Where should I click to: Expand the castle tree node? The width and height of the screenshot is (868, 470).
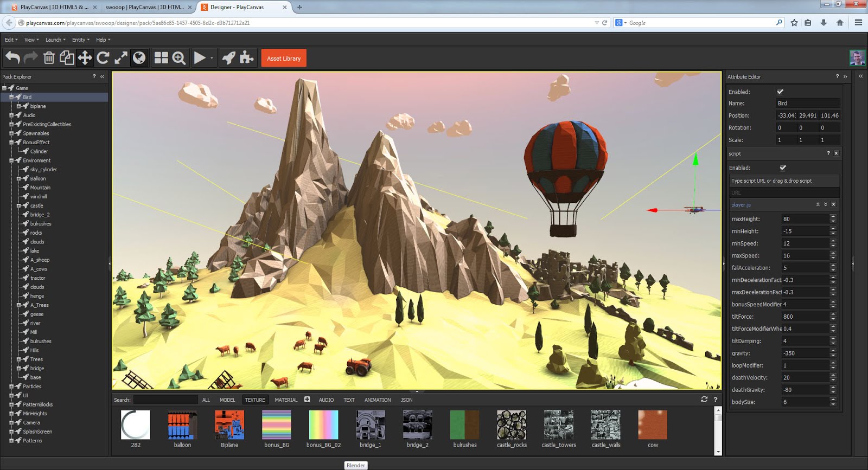pos(19,205)
